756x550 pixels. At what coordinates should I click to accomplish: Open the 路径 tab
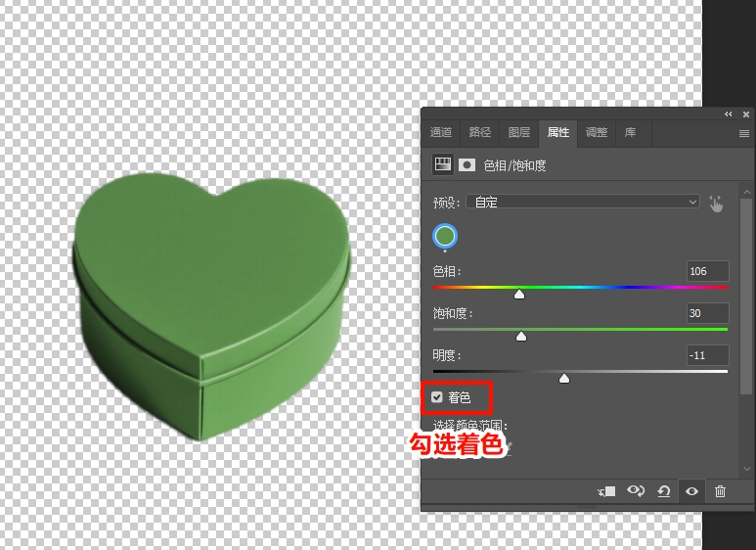[480, 132]
